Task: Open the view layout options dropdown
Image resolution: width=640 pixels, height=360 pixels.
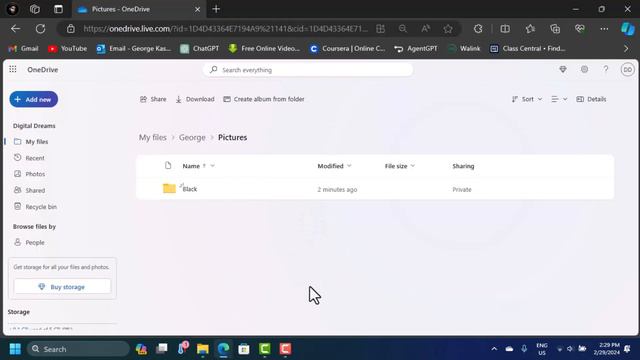Action: point(559,99)
